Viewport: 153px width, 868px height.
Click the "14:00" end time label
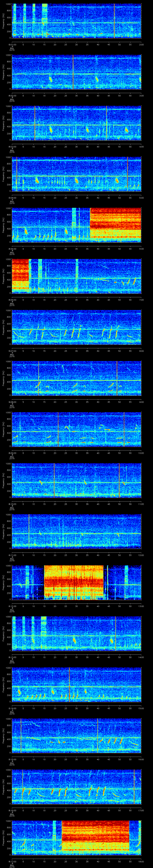pos(141,657)
